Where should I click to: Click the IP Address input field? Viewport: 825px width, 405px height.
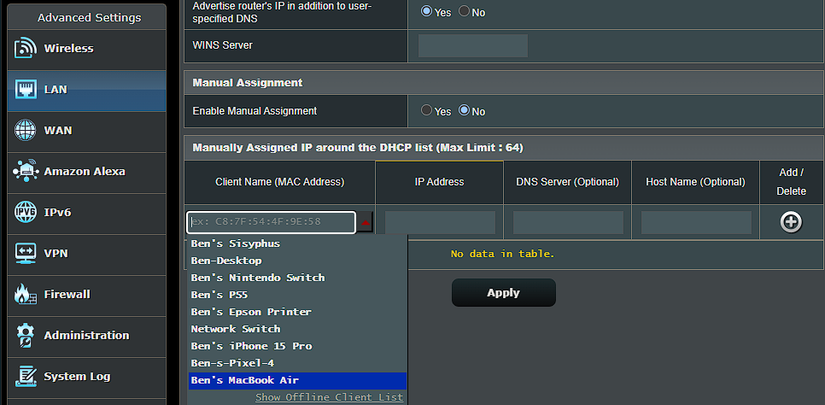point(440,222)
